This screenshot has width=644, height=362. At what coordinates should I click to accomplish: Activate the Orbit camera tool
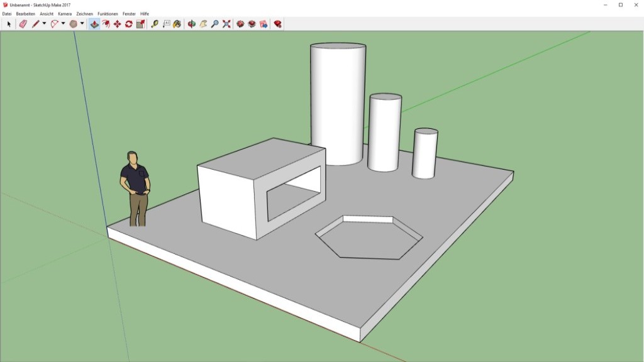(x=191, y=23)
